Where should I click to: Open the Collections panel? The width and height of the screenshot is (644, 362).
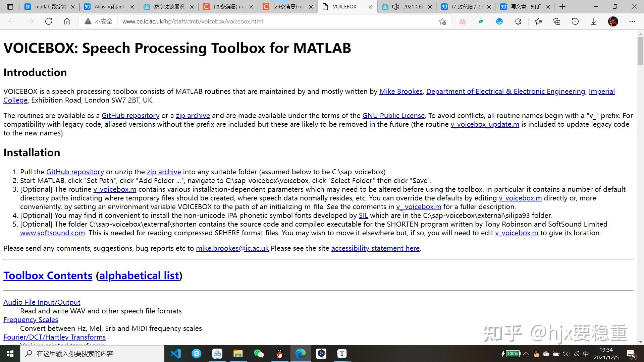click(557, 21)
